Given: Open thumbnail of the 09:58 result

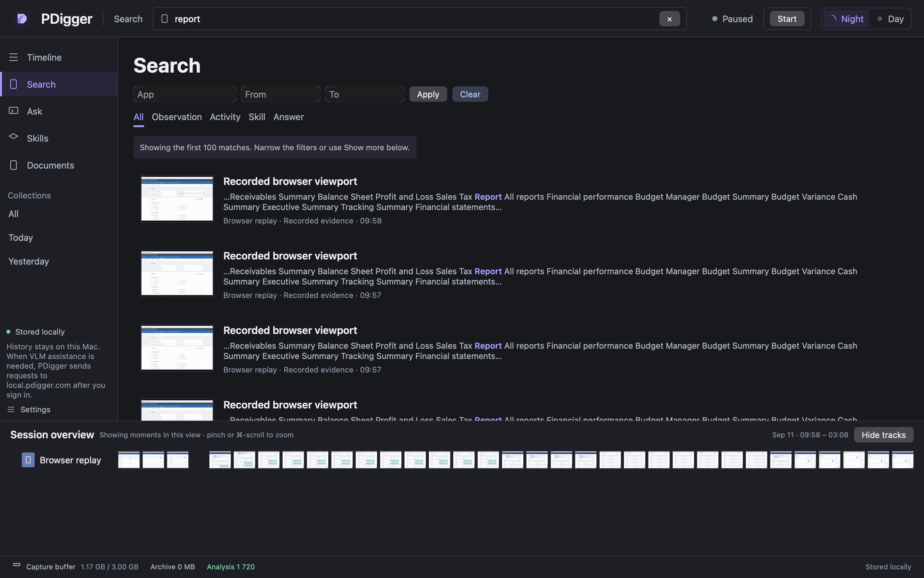Looking at the screenshot, I should (177, 198).
